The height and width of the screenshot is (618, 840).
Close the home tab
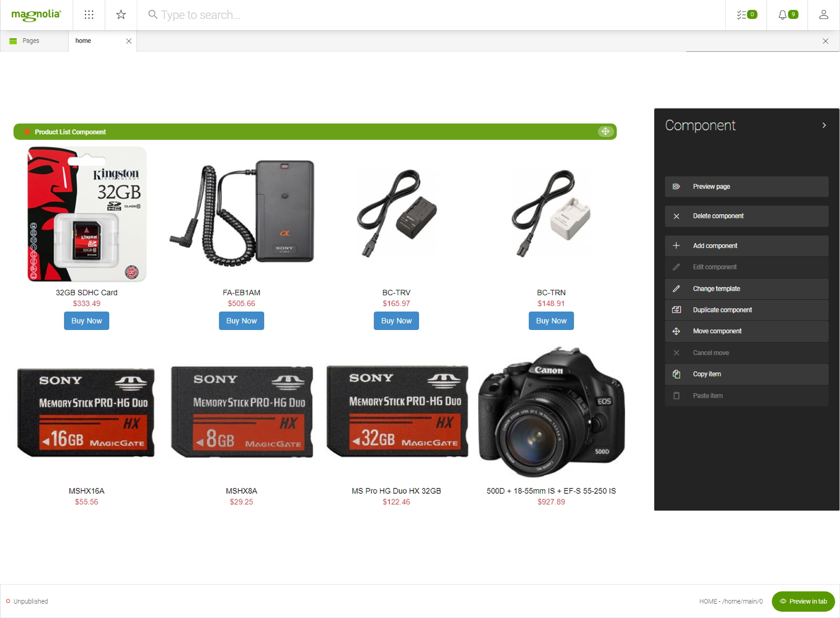[x=129, y=41]
